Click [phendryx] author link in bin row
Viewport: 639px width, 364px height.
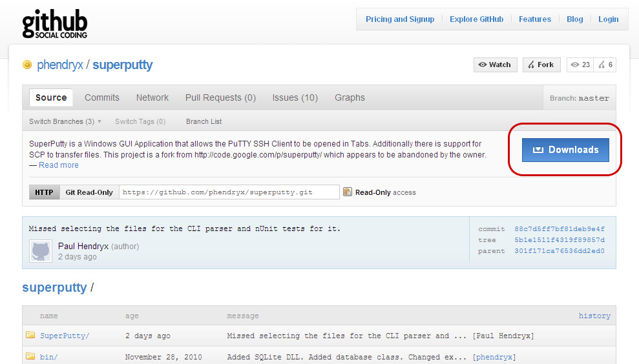pos(494,357)
